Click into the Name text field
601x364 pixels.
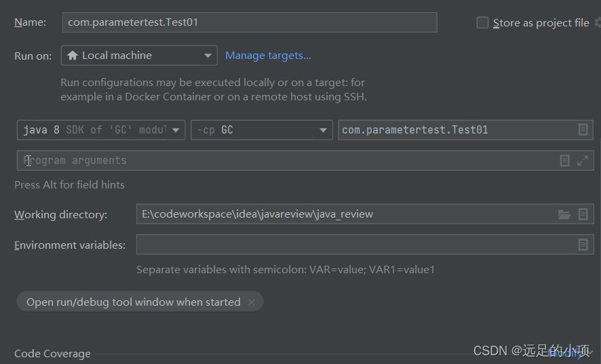click(249, 22)
